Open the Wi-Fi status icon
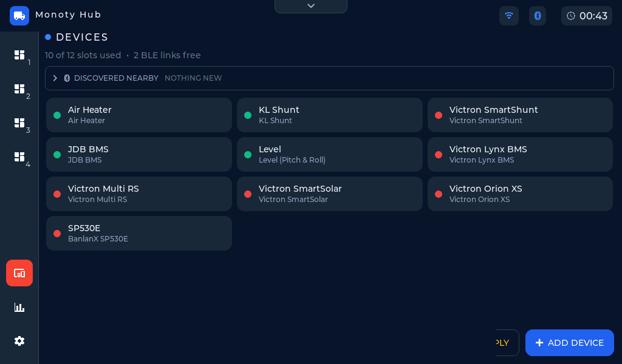 pyautogui.click(x=509, y=16)
